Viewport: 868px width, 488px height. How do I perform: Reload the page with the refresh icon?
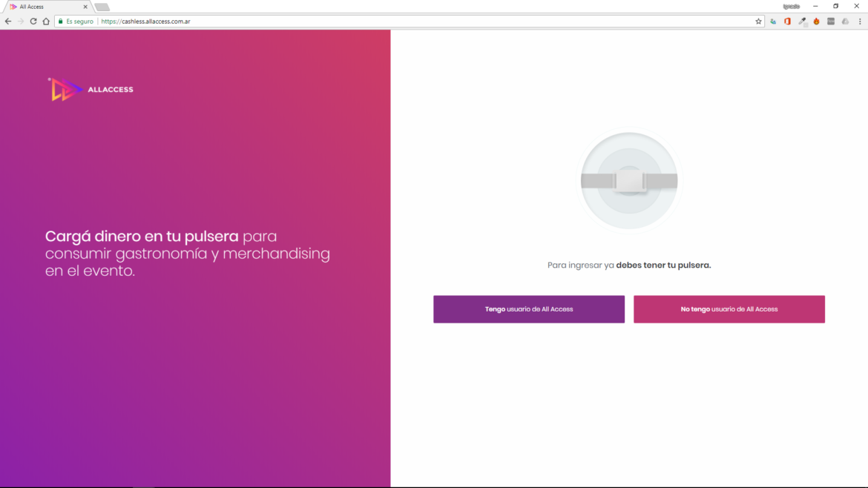click(33, 22)
